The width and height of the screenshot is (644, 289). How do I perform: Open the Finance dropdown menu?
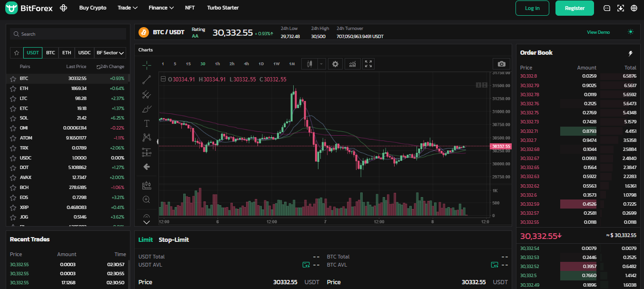click(x=161, y=8)
